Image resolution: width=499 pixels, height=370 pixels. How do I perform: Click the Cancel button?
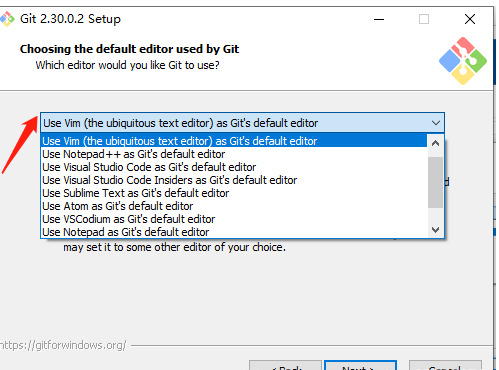445,365
